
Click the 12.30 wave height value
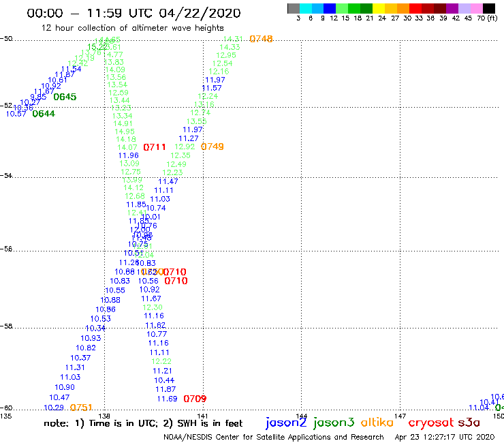[x=153, y=307]
